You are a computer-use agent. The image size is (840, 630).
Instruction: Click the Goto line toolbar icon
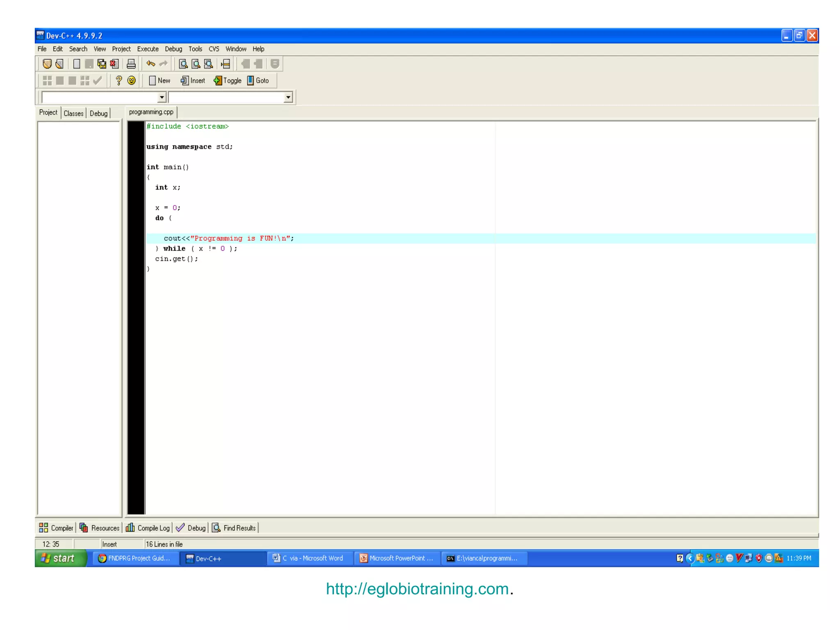click(226, 64)
